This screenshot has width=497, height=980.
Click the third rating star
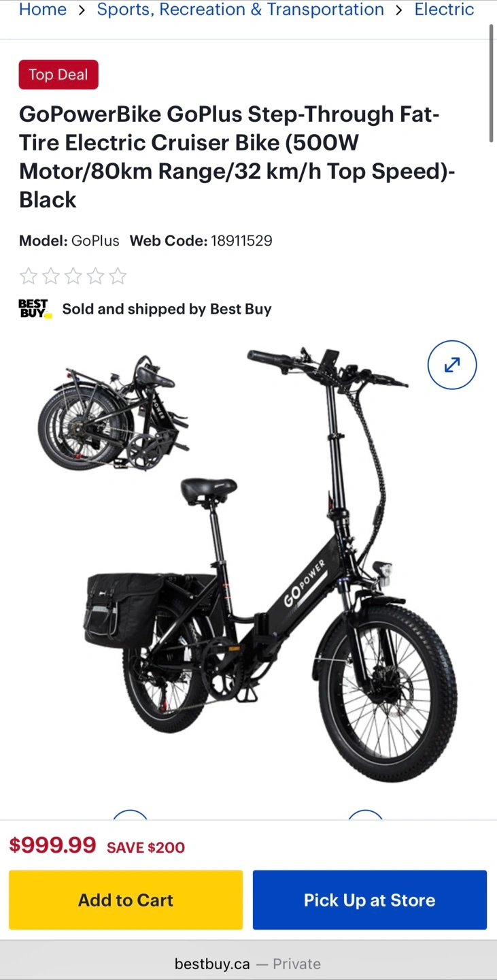(x=73, y=276)
